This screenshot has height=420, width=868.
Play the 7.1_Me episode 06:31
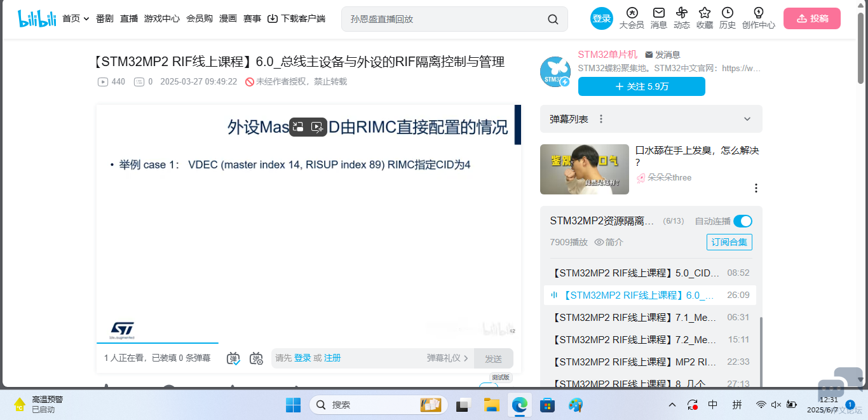pyautogui.click(x=651, y=317)
